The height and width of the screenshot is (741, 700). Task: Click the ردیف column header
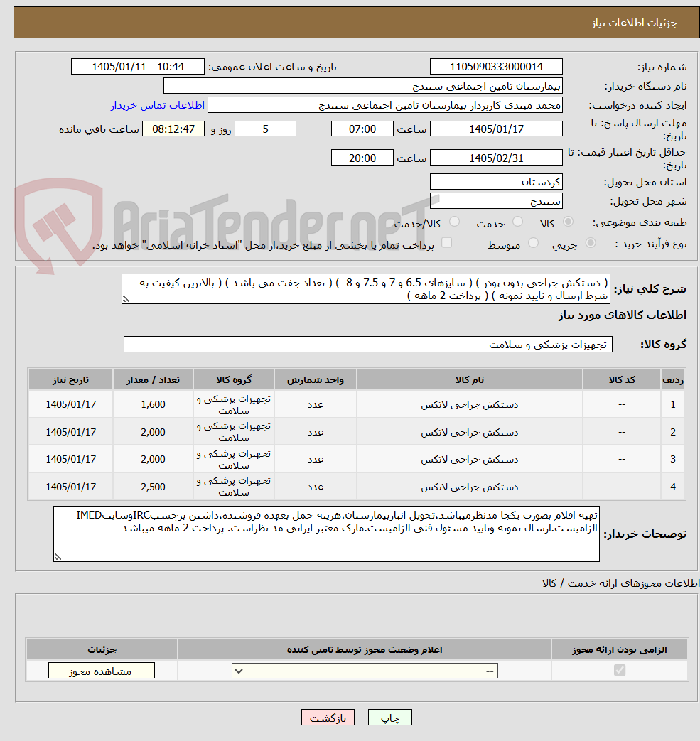click(x=672, y=380)
